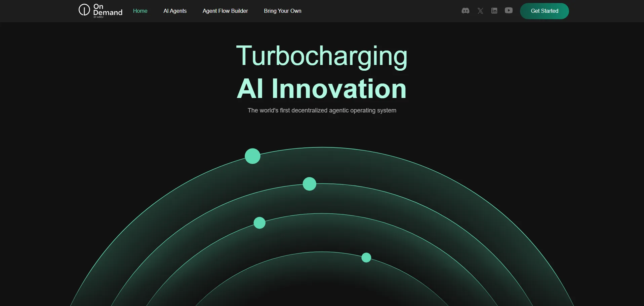Click the green dot on the third arc
This screenshot has width=644, height=306.
coord(259,223)
